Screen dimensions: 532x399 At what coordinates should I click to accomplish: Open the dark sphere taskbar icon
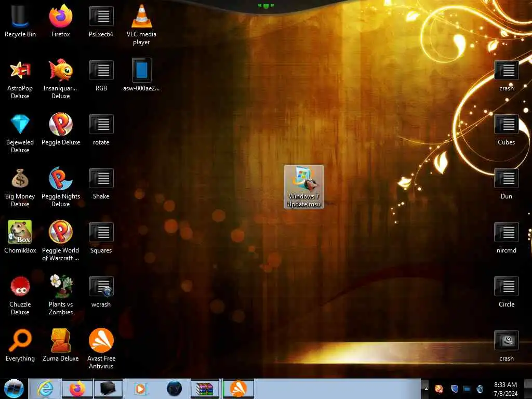click(175, 389)
